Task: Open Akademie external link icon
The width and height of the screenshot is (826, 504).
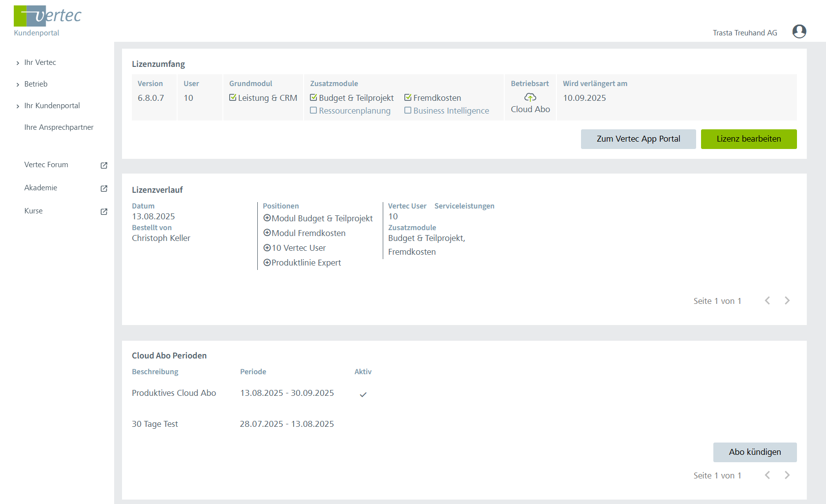Action: [104, 188]
